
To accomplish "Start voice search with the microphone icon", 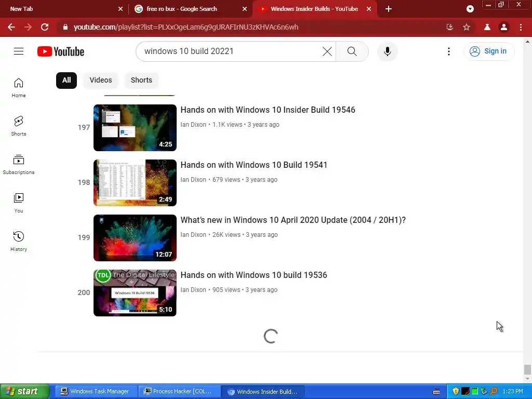I will coord(388,51).
